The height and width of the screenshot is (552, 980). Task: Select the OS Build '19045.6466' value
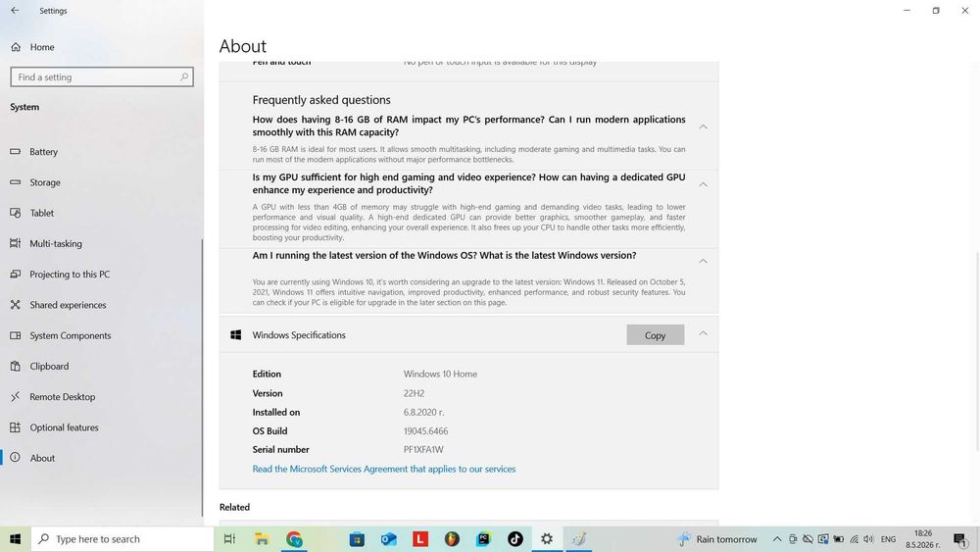[425, 430]
